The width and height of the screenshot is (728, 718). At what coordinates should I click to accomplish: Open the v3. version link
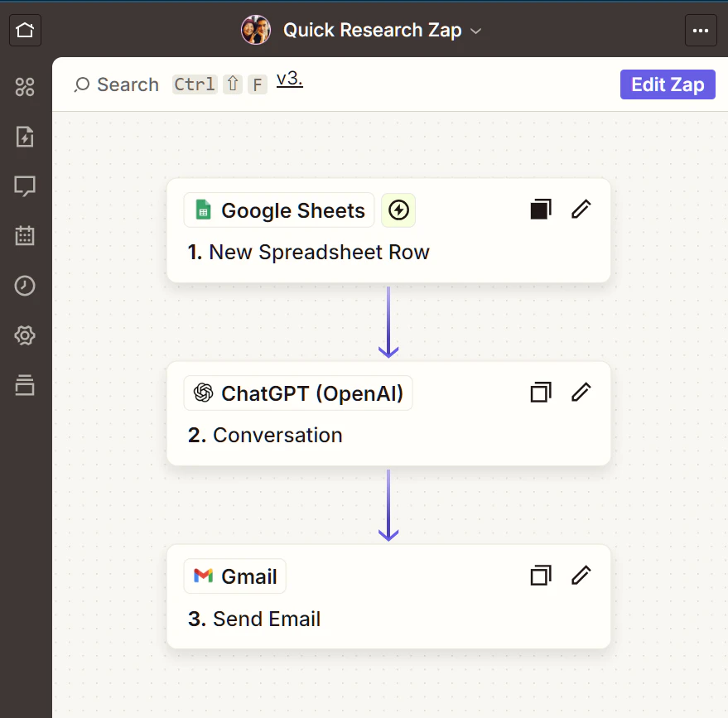(x=289, y=79)
